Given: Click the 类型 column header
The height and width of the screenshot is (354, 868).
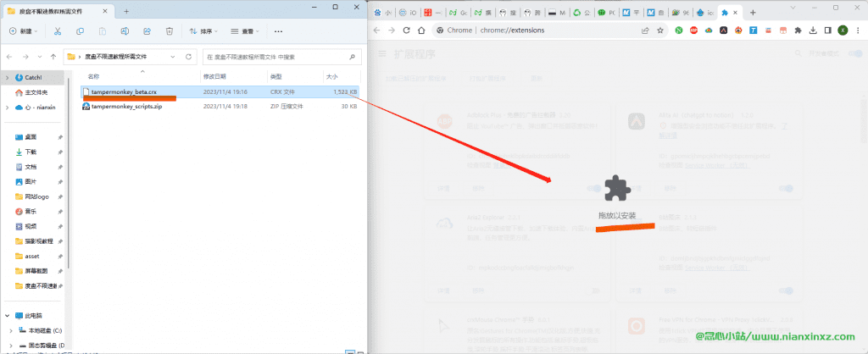Looking at the screenshot, I should (x=276, y=76).
